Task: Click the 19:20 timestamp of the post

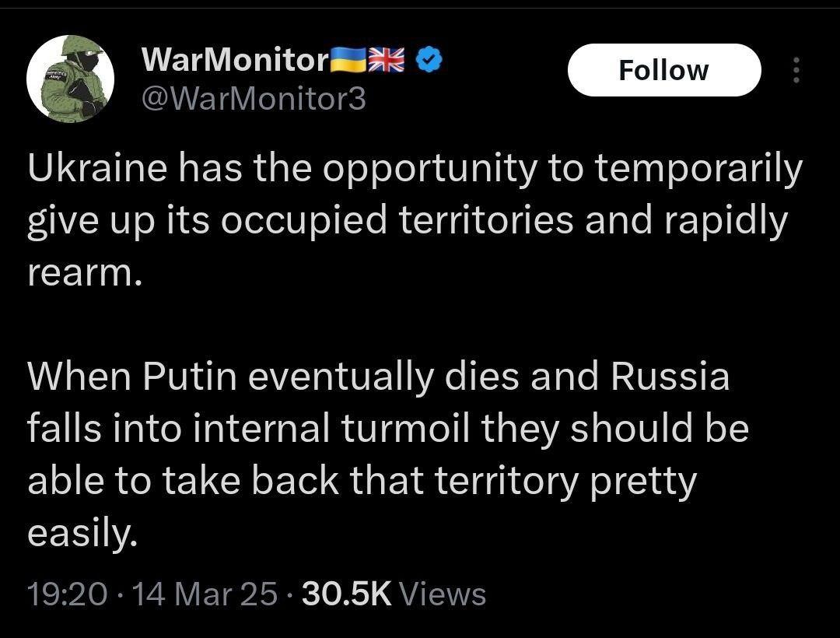Action: pos(68,594)
